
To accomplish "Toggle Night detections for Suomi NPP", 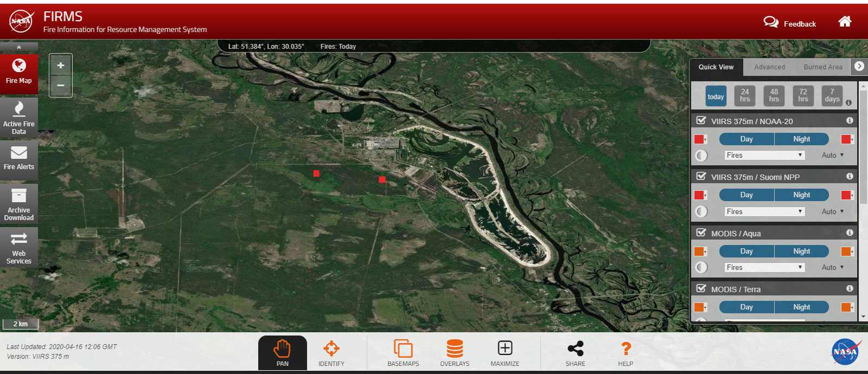I will (802, 195).
